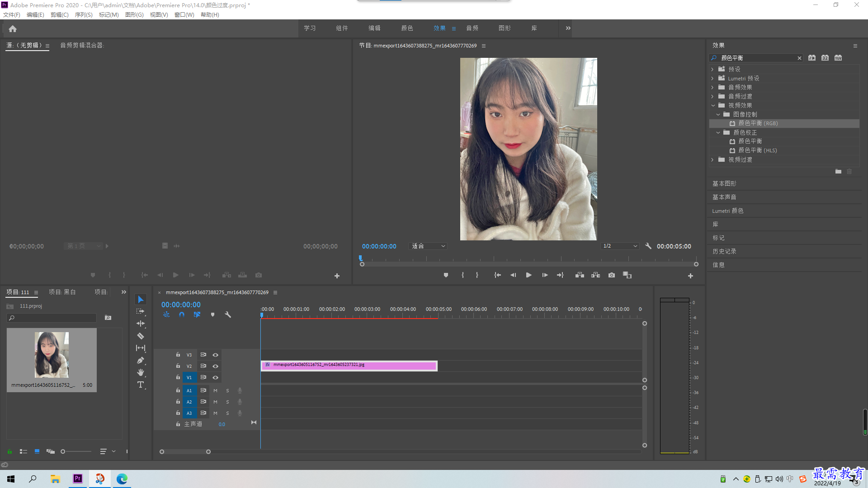Go to In point in program monitor

[497, 275]
